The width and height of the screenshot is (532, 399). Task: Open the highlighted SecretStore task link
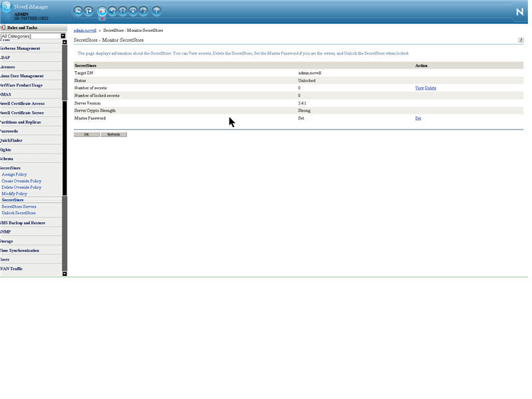click(13, 200)
